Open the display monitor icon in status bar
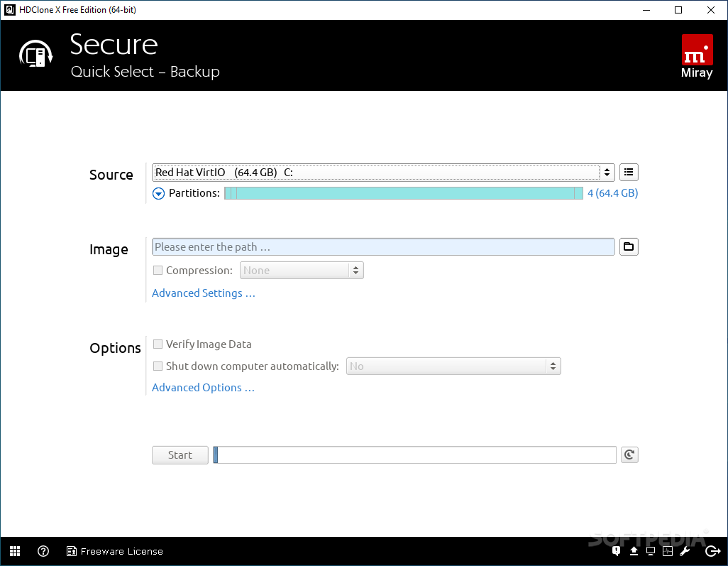Screen dimensions: 728x566 [x=651, y=551]
